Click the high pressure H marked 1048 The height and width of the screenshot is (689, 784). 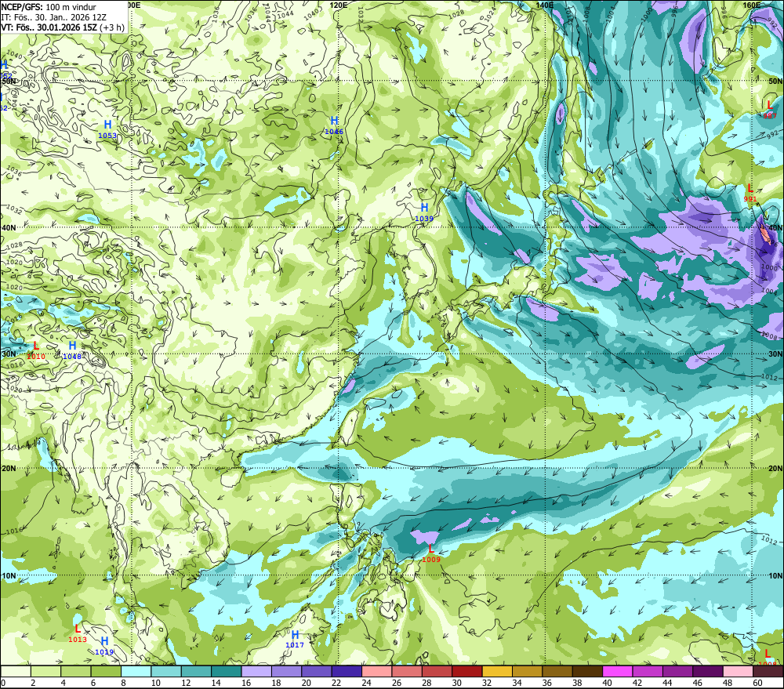72,346
